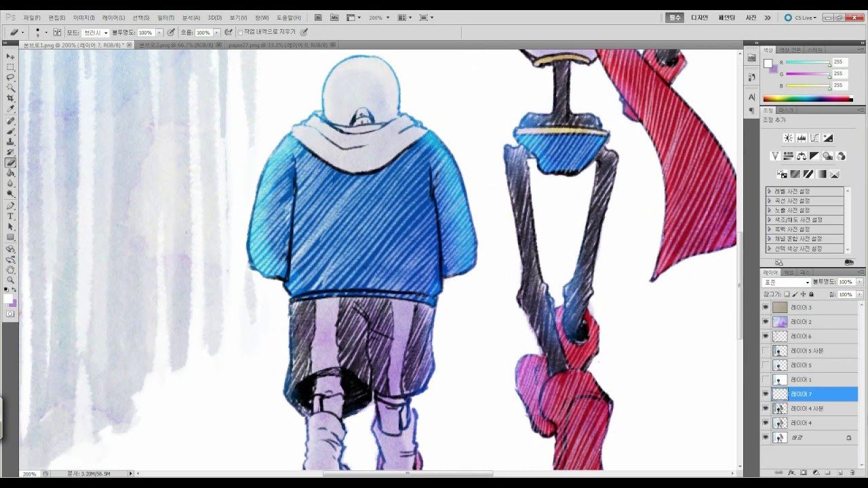Screen dimensions: 868x488
Task: Add an Exposure adjustment
Action: pyautogui.click(x=828, y=138)
